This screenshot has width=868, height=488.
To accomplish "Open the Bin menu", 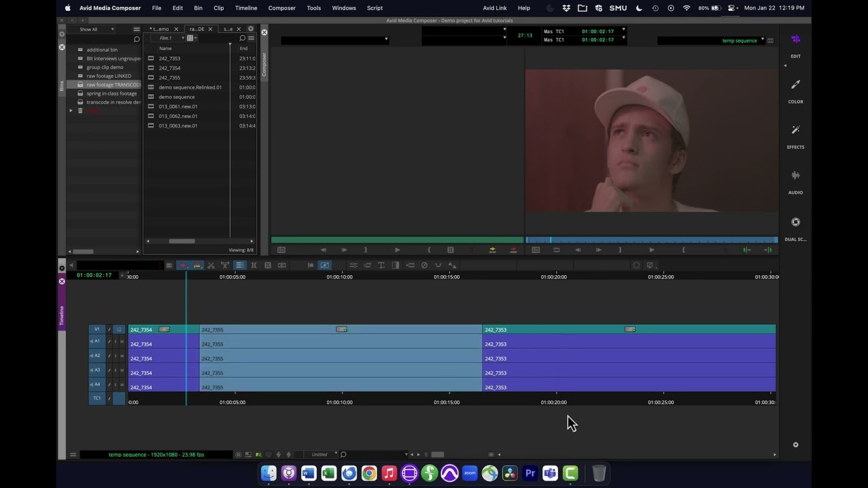I will pos(198,8).
